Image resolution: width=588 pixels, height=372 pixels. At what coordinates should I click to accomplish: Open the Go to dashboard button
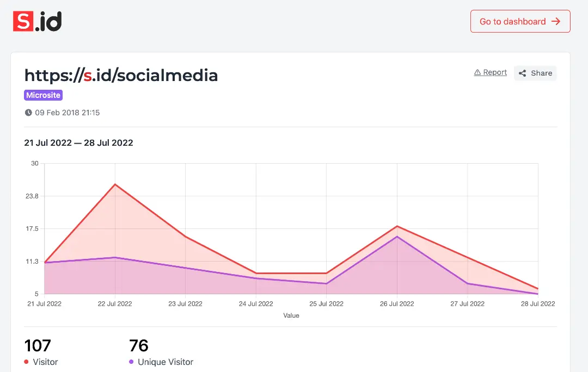tap(520, 21)
